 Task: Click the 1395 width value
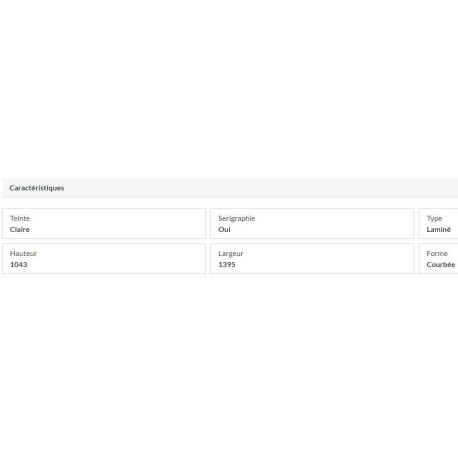point(227,264)
